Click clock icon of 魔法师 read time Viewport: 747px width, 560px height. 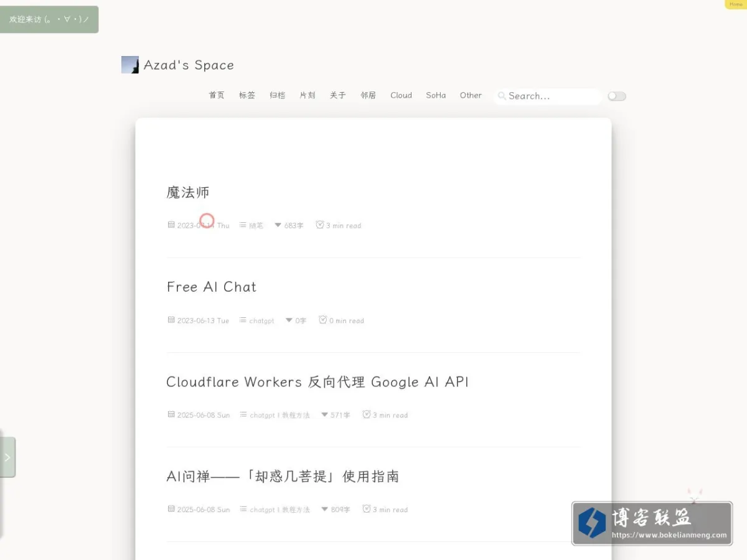[320, 225]
